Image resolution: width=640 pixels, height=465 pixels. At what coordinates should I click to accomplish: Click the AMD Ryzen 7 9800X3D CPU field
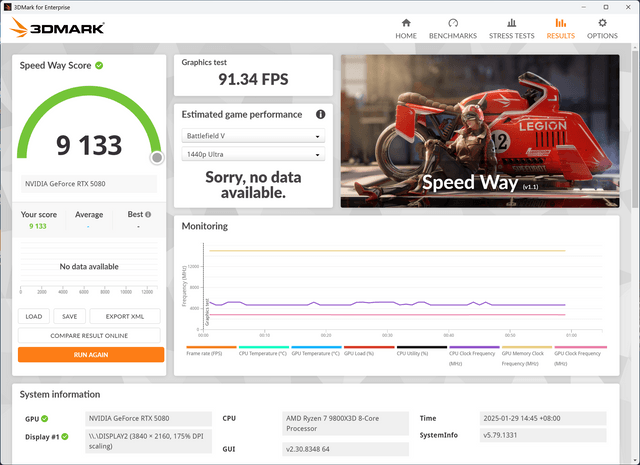345,423
